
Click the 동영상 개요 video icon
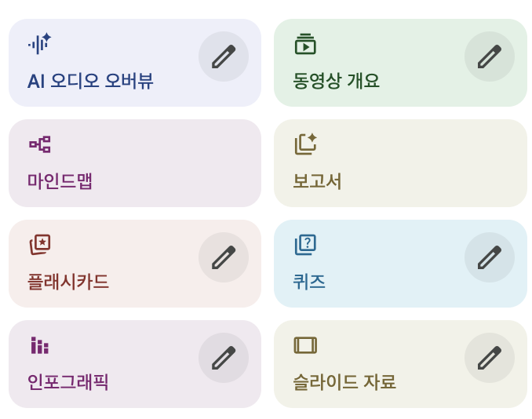[x=305, y=44]
